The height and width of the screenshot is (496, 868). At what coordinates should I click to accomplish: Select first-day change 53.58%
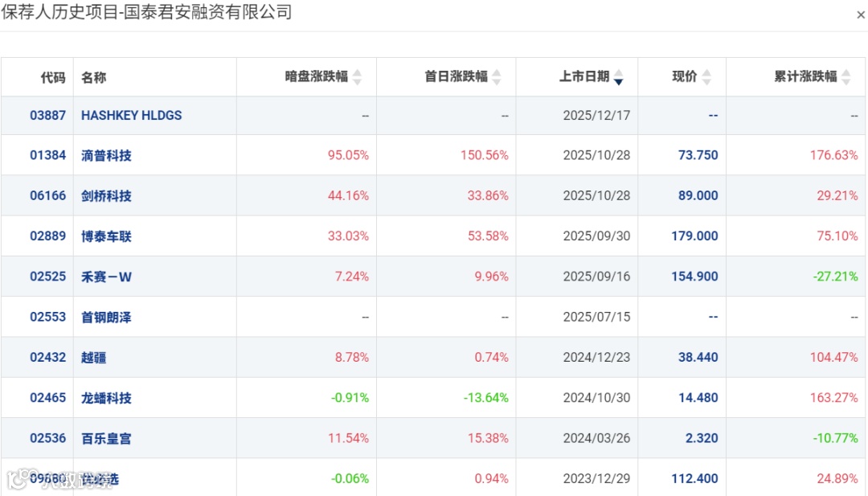coord(488,236)
